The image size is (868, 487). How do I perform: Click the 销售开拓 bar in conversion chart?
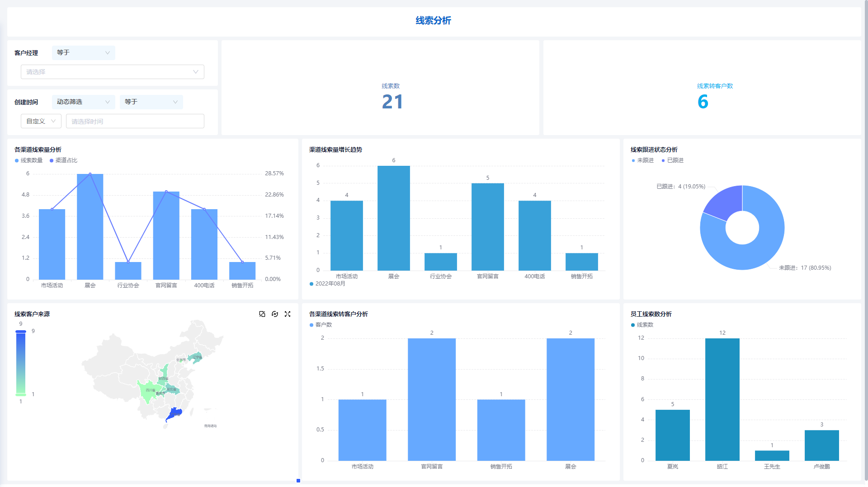tap(501, 430)
